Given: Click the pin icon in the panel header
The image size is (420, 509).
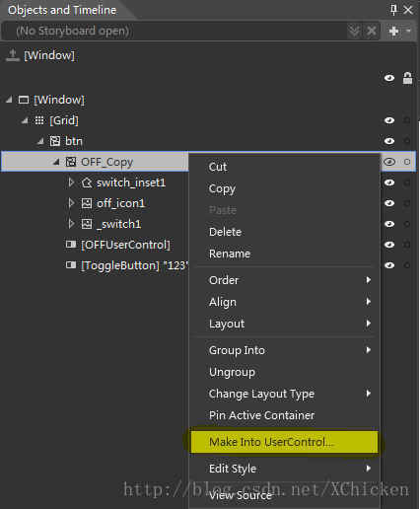Looking at the screenshot, I should [393, 10].
